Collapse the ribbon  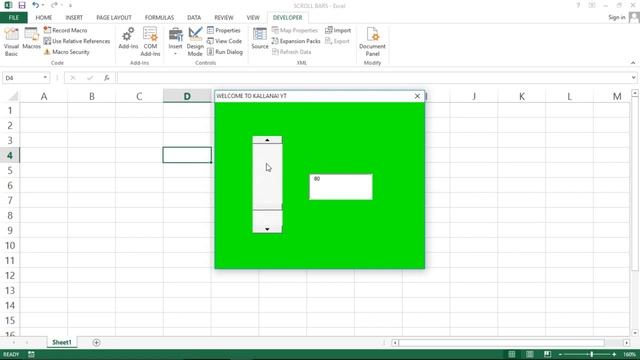click(633, 63)
